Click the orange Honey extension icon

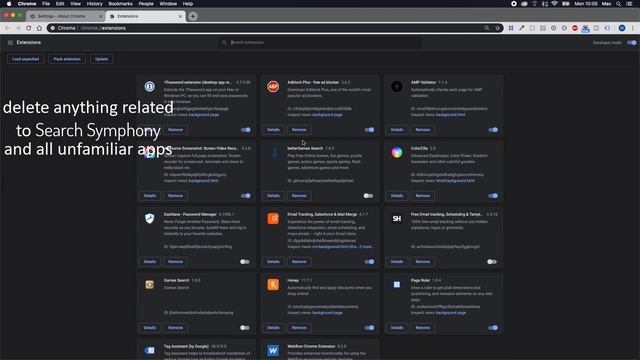273,284
